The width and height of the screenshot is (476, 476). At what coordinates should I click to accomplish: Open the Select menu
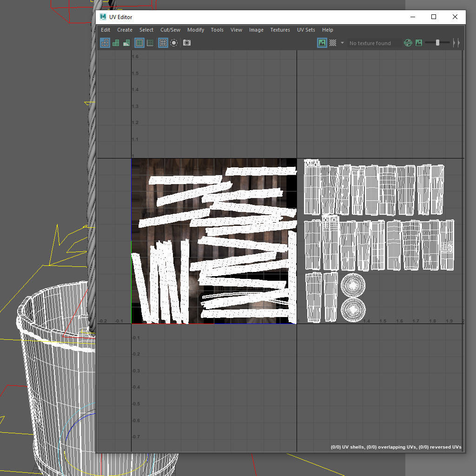(146, 30)
